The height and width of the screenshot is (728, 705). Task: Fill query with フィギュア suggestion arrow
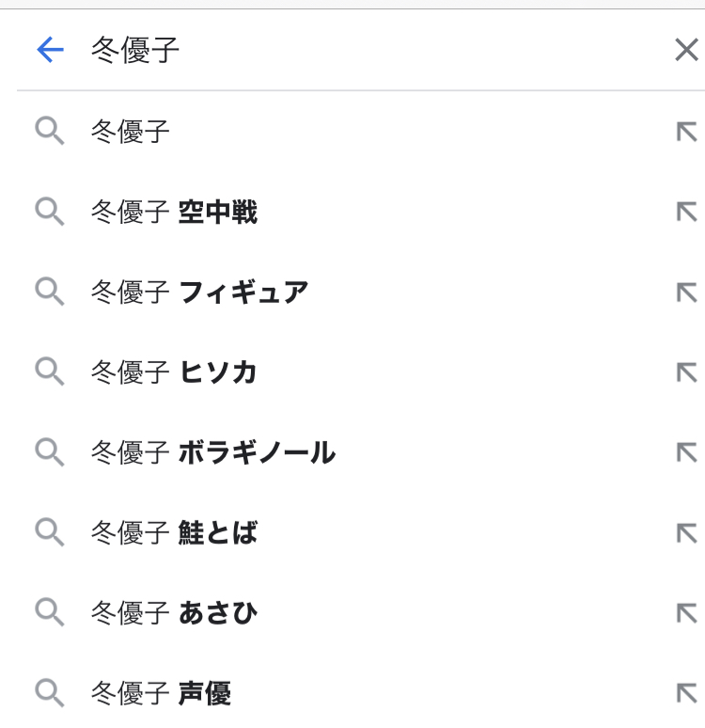(x=687, y=293)
